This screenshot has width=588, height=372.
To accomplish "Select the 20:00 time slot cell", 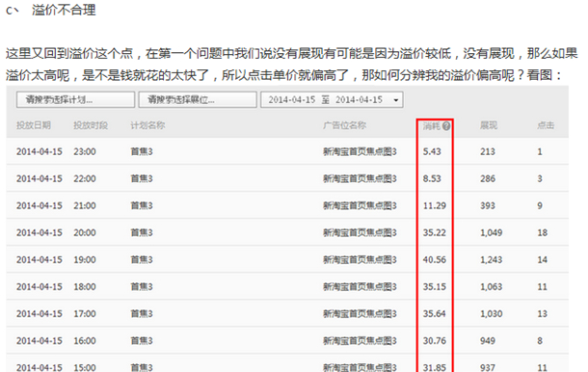I will [85, 232].
